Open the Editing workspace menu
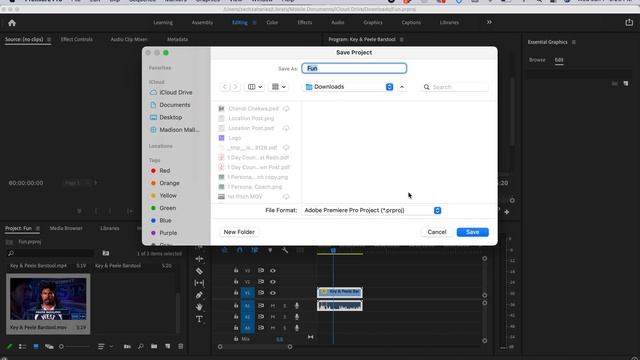 (254, 23)
